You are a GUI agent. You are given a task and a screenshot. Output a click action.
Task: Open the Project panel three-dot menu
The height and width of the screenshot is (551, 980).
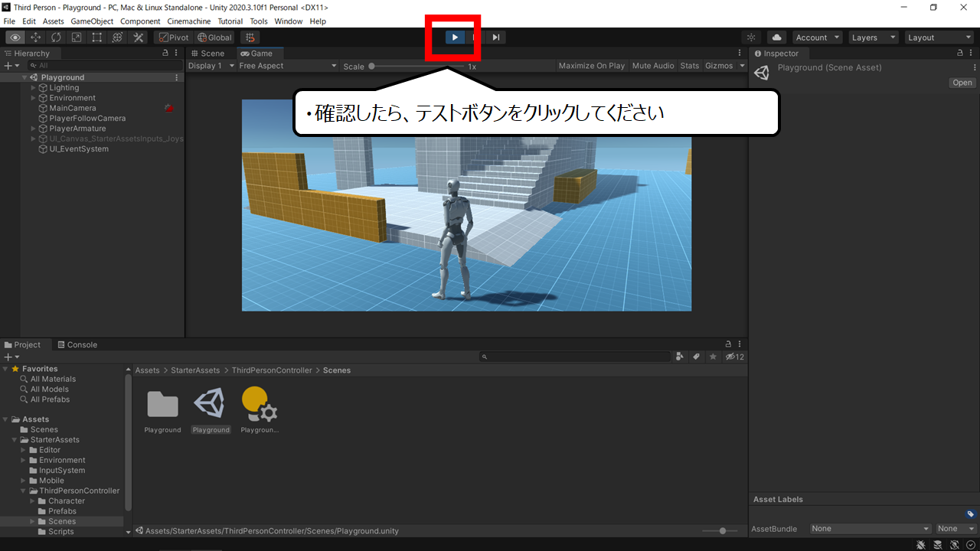(740, 345)
